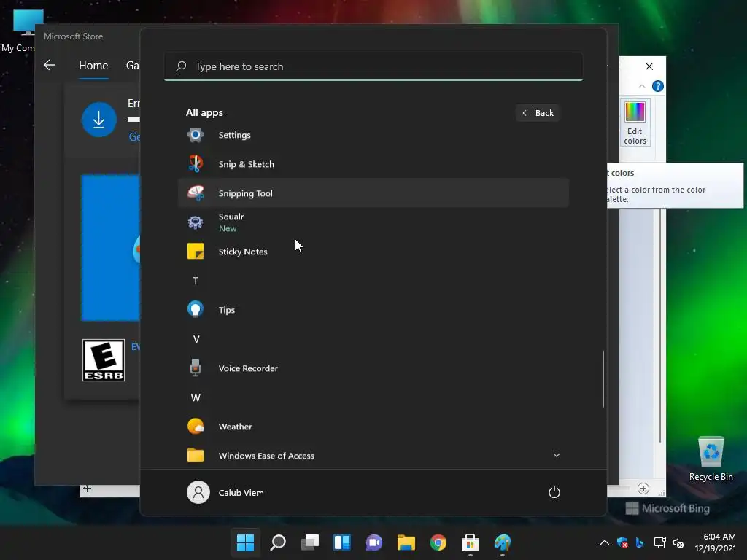Open Windows Security tray icon

pyautogui.click(x=622, y=542)
